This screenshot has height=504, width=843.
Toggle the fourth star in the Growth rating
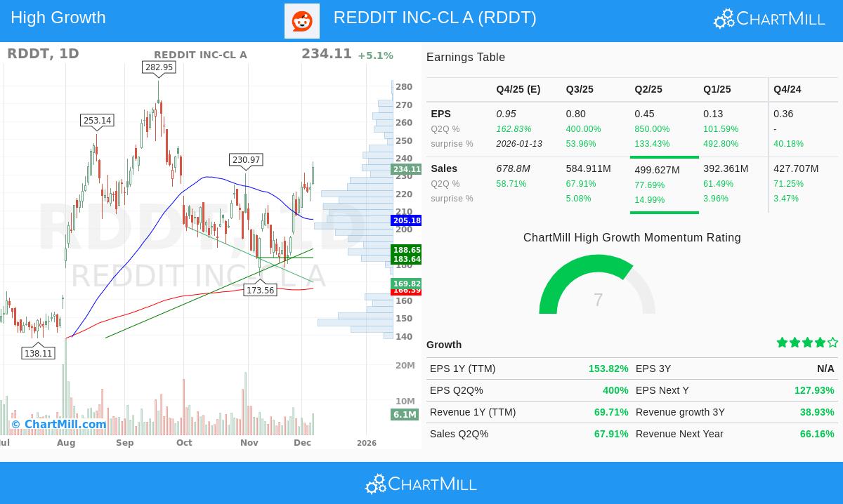pyautogui.click(x=820, y=343)
